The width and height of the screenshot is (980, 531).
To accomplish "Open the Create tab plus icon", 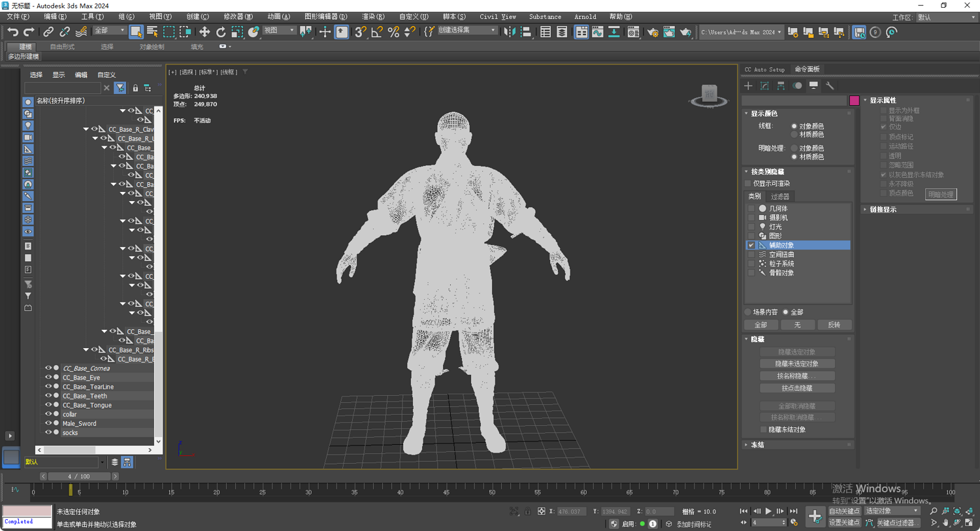I will click(x=749, y=86).
